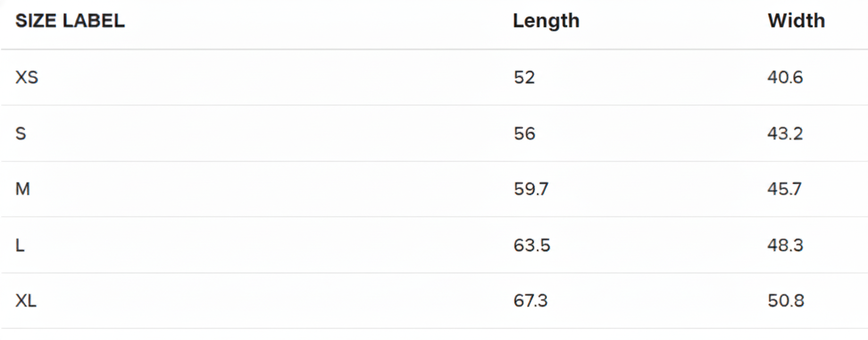This screenshot has width=868, height=340.
Task: Select the XS size label cell
Action: coord(27,78)
